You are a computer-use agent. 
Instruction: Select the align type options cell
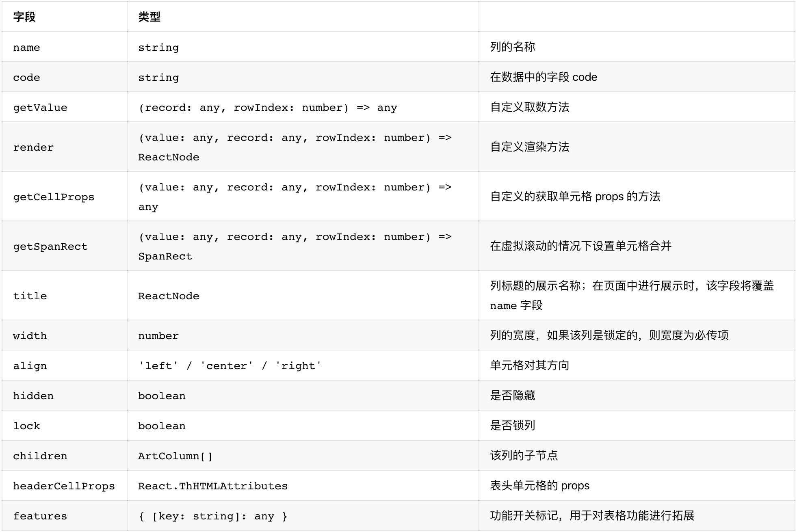[x=230, y=365]
